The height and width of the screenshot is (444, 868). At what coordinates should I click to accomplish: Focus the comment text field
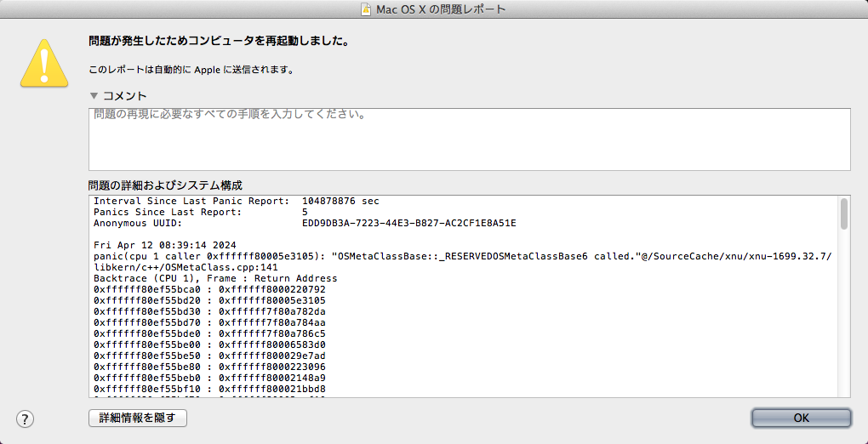(x=468, y=140)
